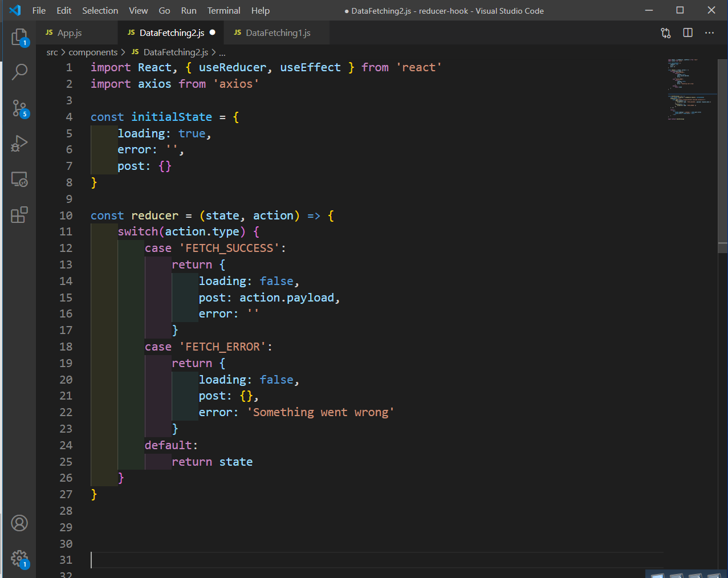
Task: Click the minimap code overview
Action: (690, 90)
